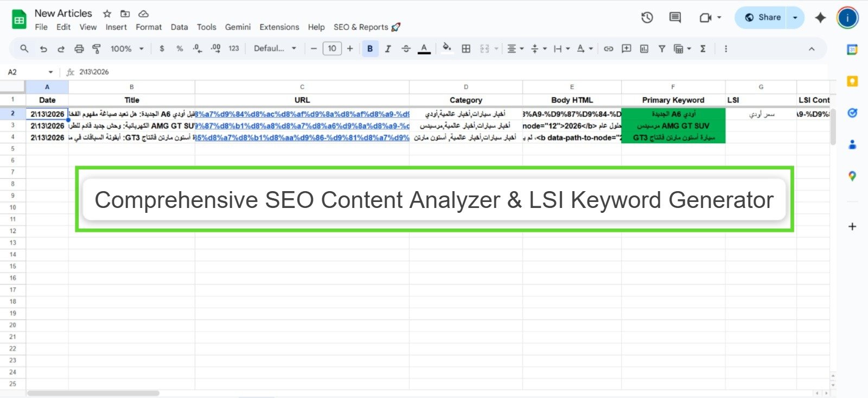The image size is (868, 398).
Task: Click the font size input field
Action: click(x=332, y=49)
